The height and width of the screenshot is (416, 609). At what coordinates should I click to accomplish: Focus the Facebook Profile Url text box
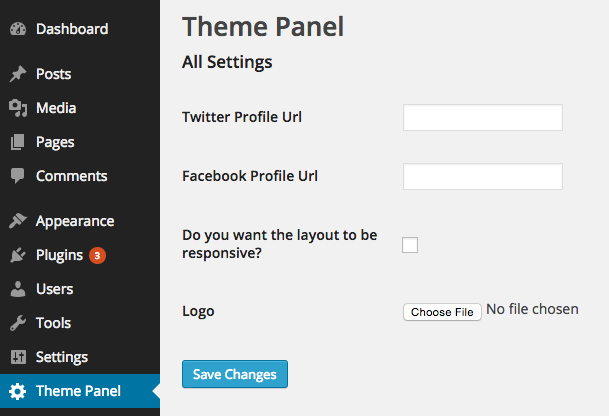pos(483,176)
